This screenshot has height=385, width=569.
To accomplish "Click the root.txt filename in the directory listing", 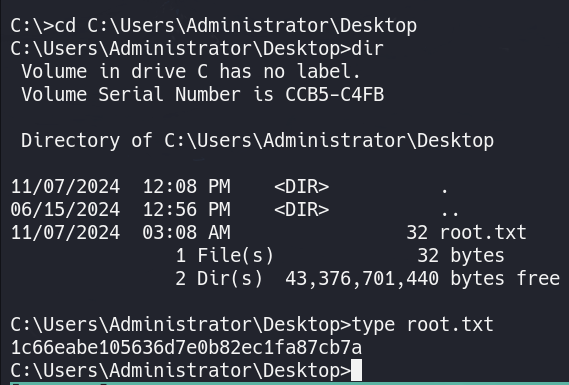I will pos(483,232).
